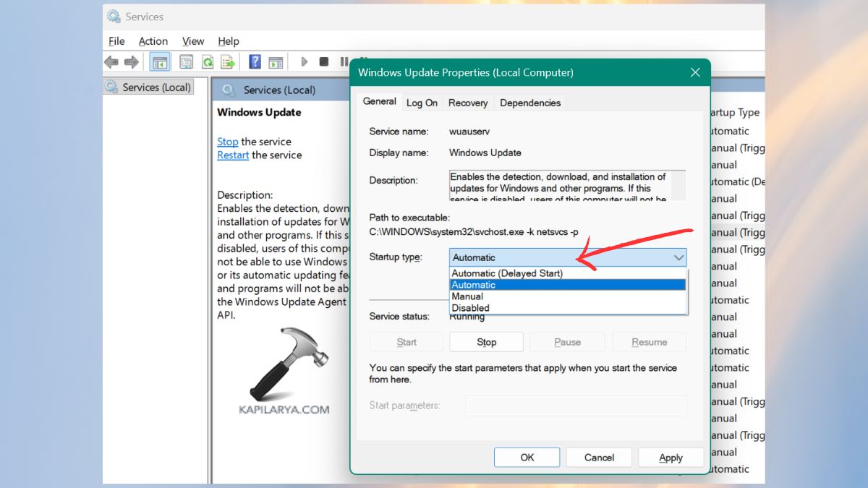Select Disabled in the startup type options
Image resolution: width=868 pixels, height=488 pixels.
[470, 307]
